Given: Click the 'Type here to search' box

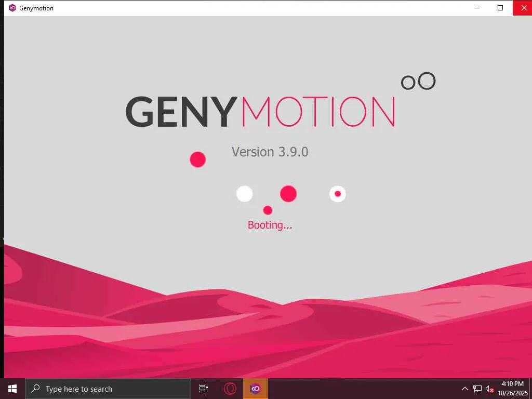Looking at the screenshot, I should coord(108,389).
